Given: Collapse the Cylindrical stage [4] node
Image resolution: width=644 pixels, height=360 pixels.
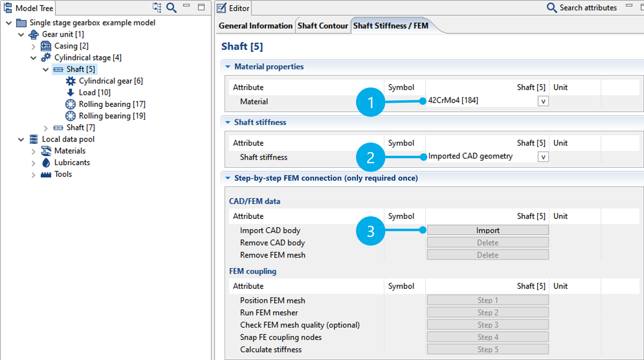Looking at the screenshot, I should [34, 58].
